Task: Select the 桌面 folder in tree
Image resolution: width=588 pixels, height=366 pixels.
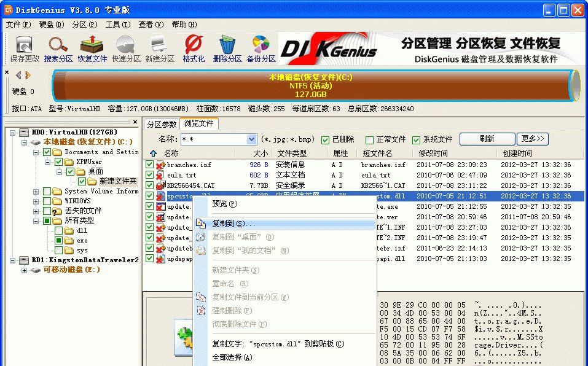Action: point(96,171)
